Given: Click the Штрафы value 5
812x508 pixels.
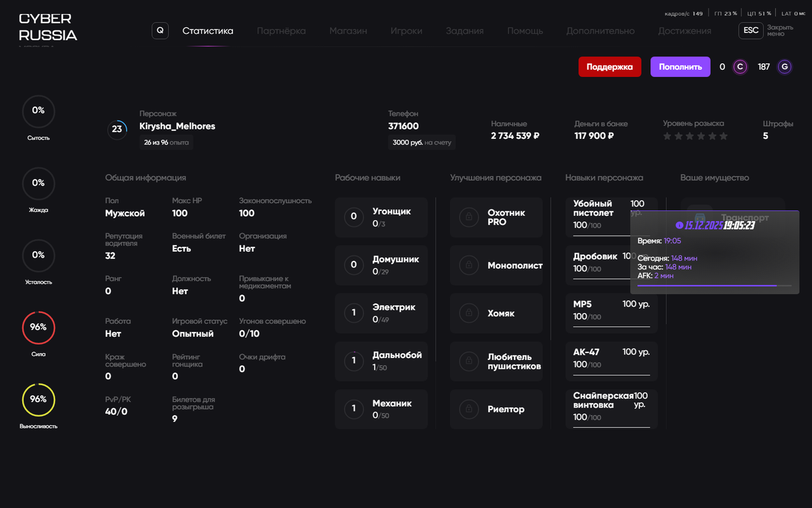Looking at the screenshot, I should point(766,136).
